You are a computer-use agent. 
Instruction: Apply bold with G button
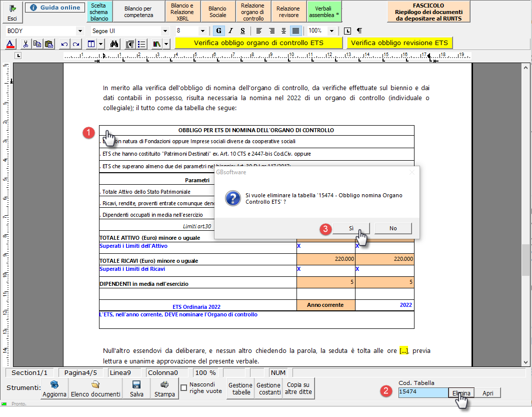point(219,31)
